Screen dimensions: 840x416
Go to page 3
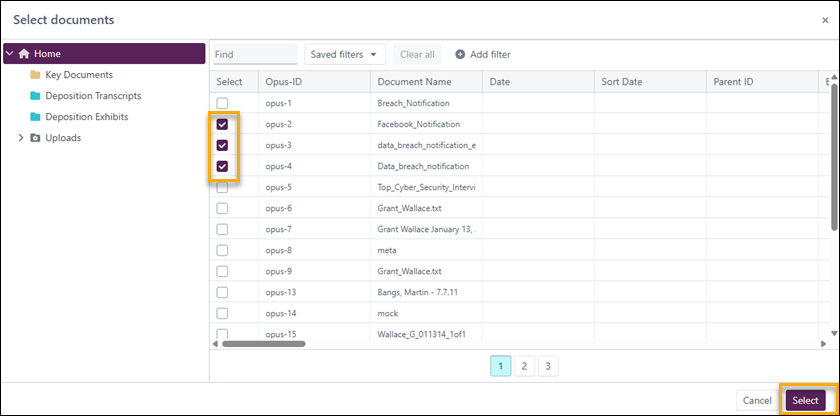[548, 366]
